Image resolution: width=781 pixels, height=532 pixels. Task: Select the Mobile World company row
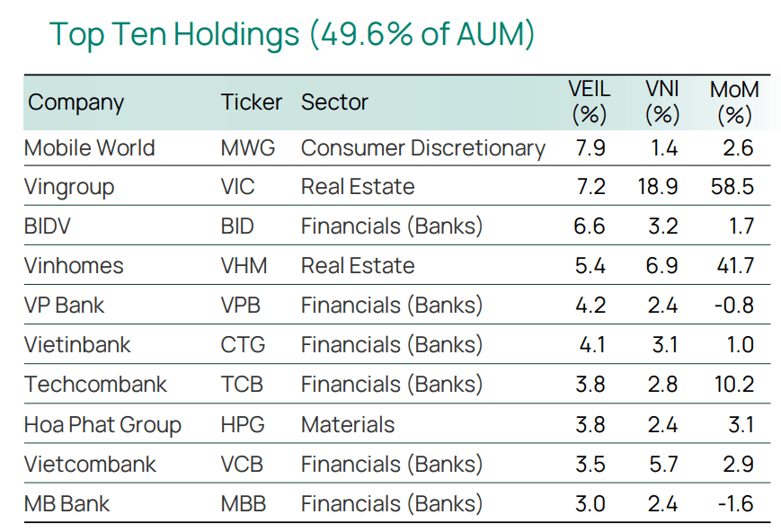[396, 148]
